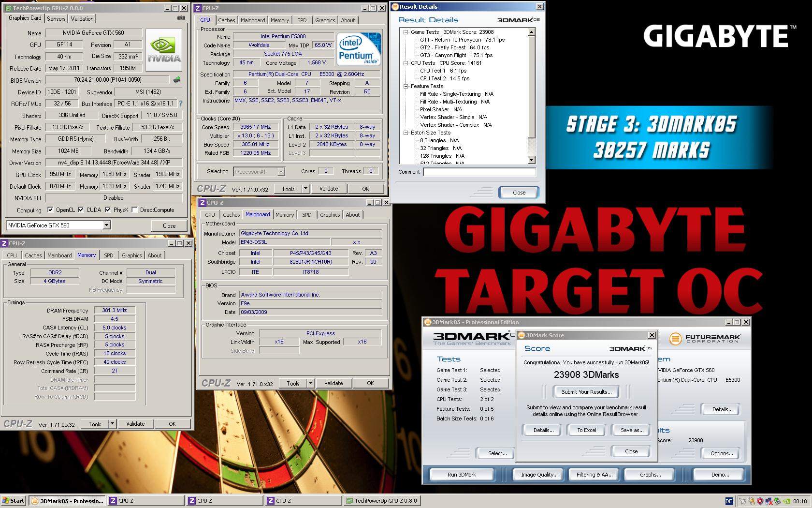Click OK in CPU-Z Mainboard window
Viewport: 812px width, 508px height.
[x=370, y=383]
